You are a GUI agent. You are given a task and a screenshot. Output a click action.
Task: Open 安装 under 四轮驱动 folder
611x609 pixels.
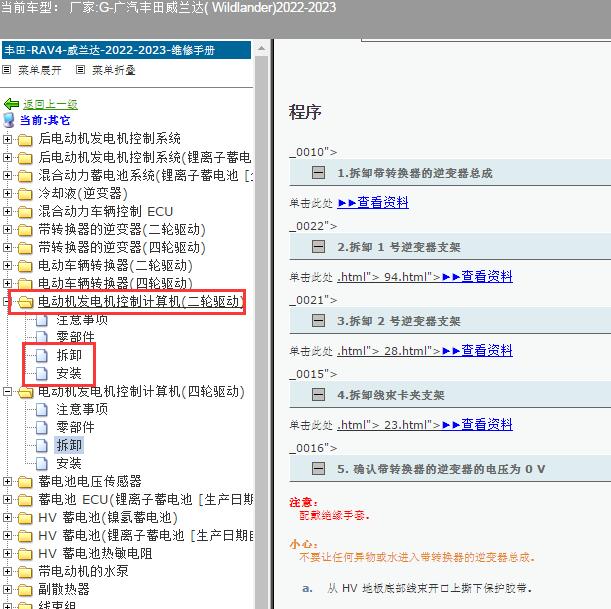tap(69, 463)
